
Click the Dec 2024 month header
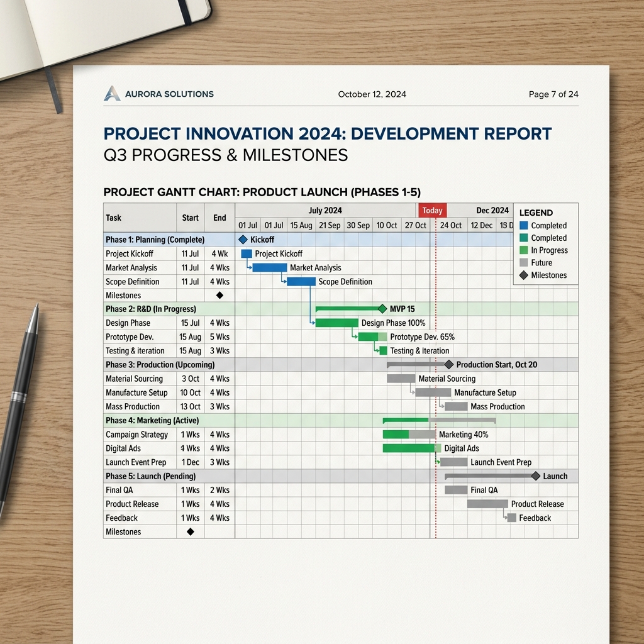492,210
